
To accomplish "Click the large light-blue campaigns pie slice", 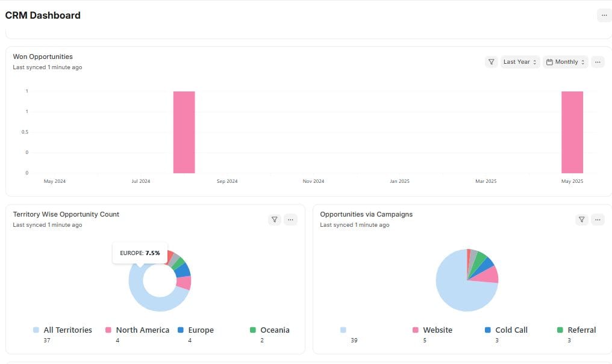I will tap(458, 289).
